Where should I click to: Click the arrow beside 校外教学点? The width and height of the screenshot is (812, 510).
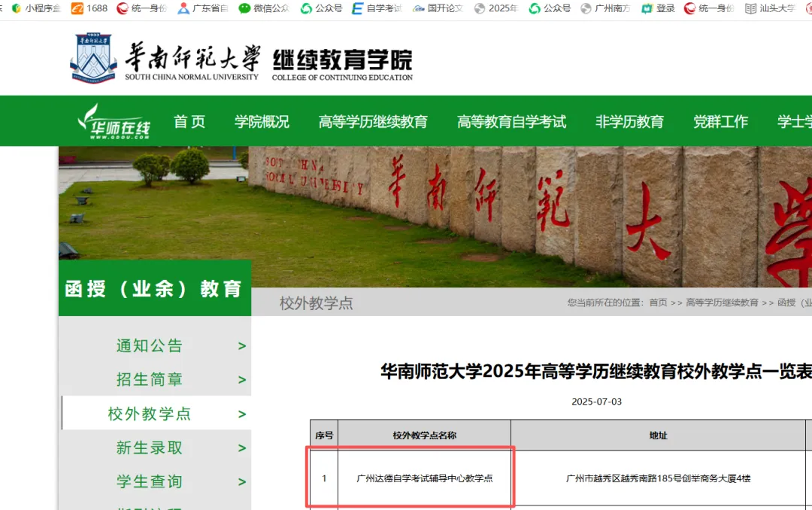pyautogui.click(x=242, y=414)
